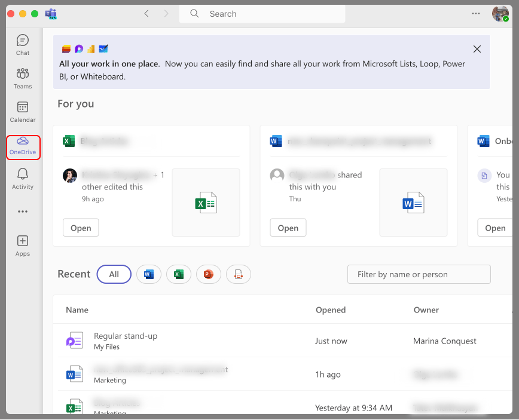This screenshot has width=519, height=420.
Task: Click the Excel thumbnail in first card
Action: point(206,203)
